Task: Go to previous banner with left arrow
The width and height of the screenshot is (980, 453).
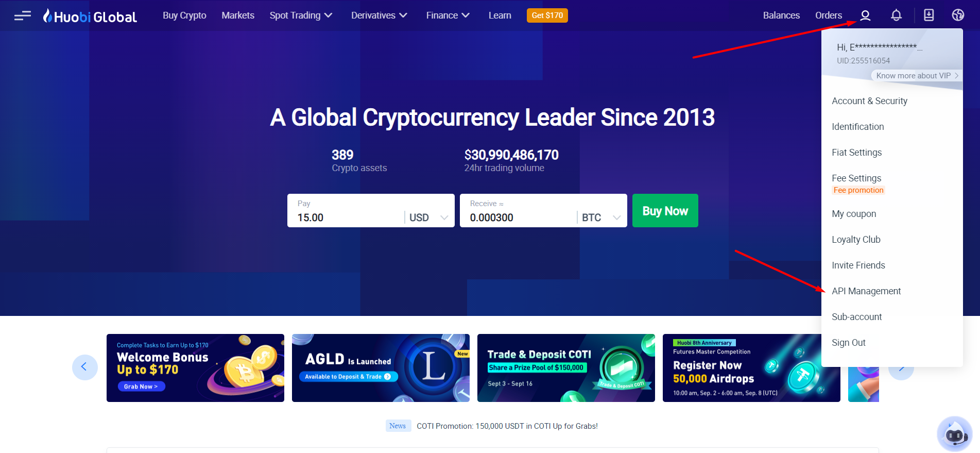Action: 85,367
